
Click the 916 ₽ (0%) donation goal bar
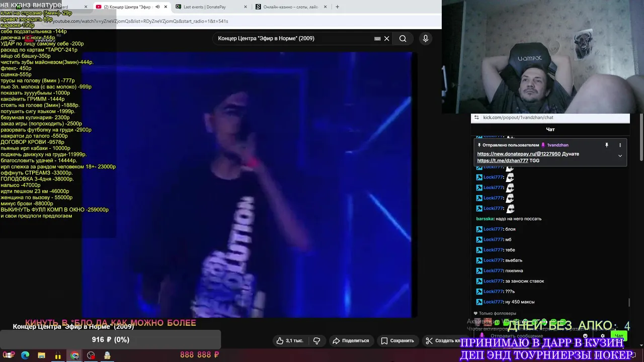click(110, 339)
